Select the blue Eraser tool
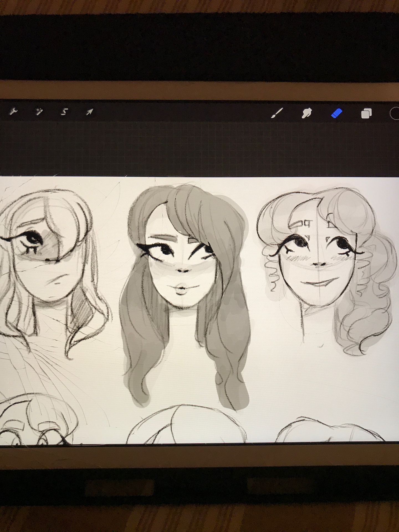This screenshot has width=399, height=532. (337, 113)
